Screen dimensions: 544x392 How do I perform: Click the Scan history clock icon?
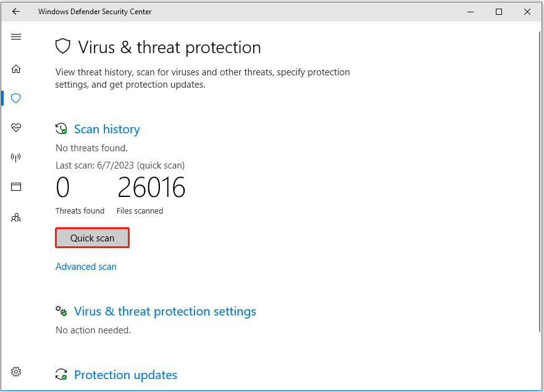pos(61,129)
